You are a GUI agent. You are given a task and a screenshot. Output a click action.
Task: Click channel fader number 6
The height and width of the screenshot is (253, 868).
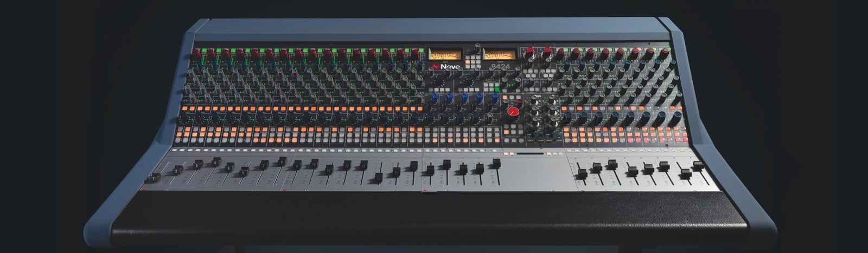coord(244,172)
